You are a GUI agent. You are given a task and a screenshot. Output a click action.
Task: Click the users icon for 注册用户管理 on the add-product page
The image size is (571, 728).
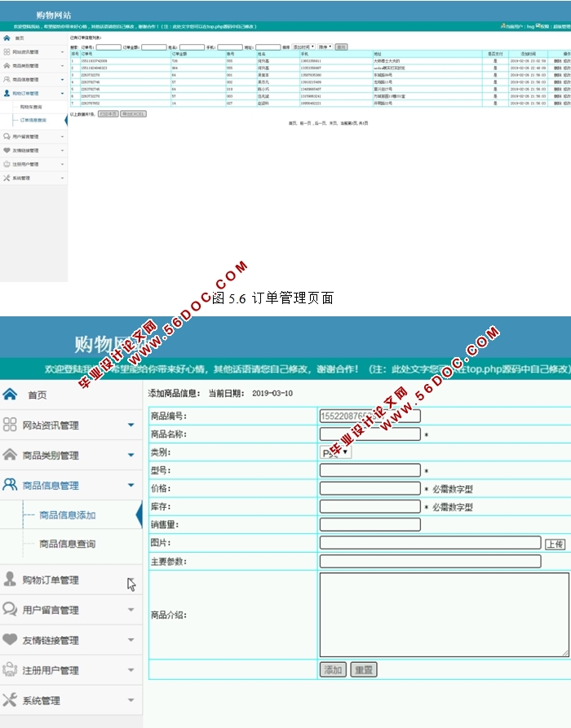click(x=10, y=669)
